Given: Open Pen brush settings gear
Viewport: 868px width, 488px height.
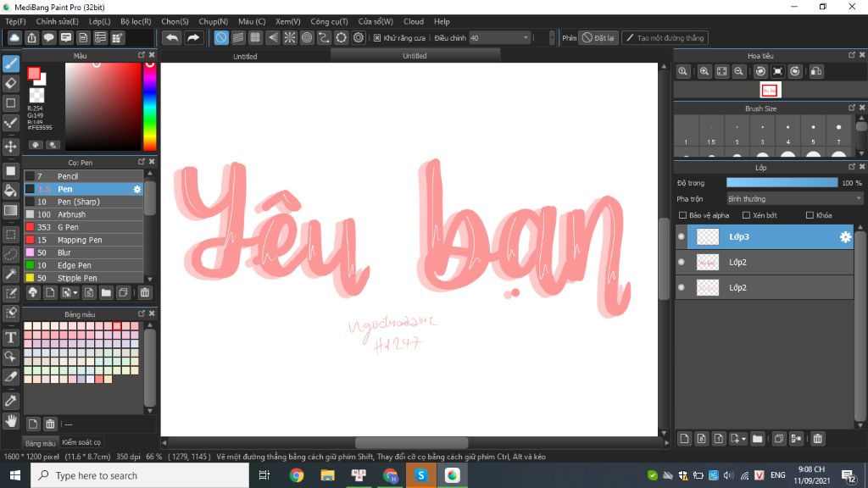Looking at the screenshot, I should click(137, 189).
